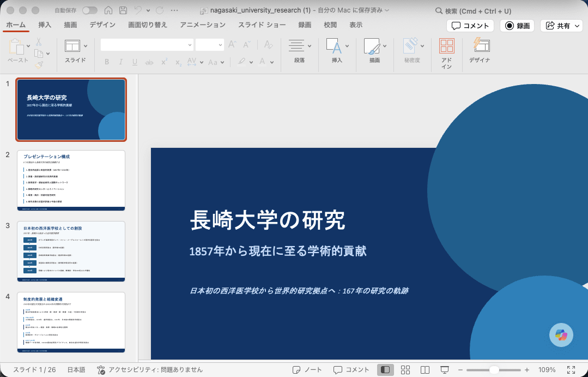Screen dimensions: 588x377
Task: Select slide 2 プレゼンテーション構成 thumbnail
Action: point(71,181)
